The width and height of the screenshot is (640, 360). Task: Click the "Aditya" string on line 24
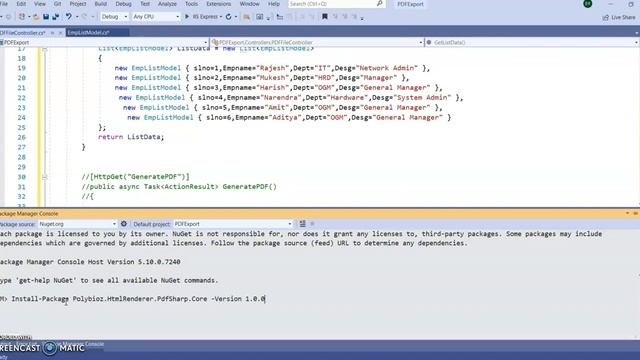287,118
